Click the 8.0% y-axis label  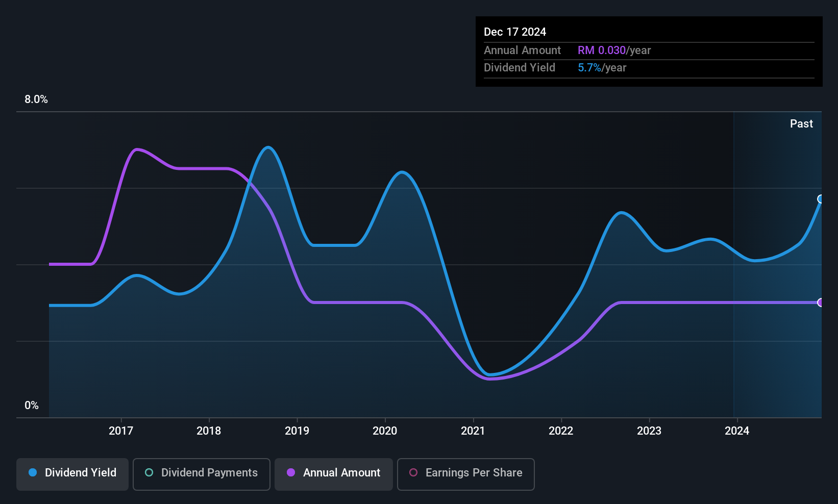click(36, 99)
